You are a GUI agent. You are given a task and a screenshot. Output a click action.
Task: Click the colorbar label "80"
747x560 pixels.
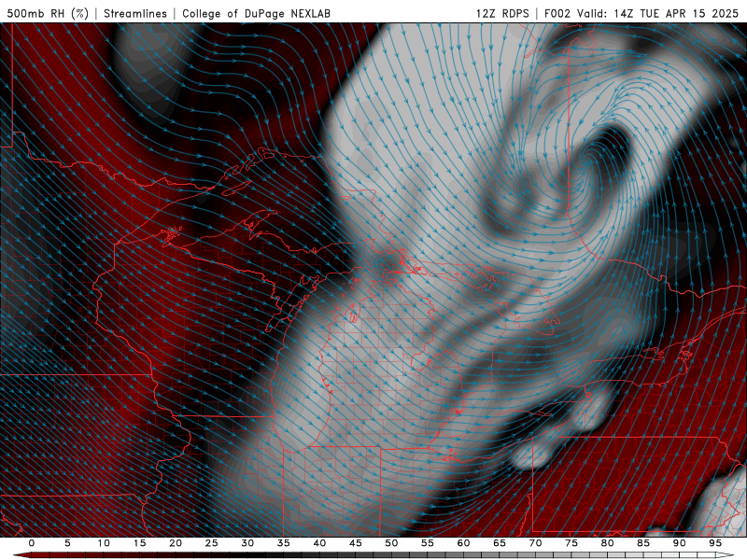(608, 543)
